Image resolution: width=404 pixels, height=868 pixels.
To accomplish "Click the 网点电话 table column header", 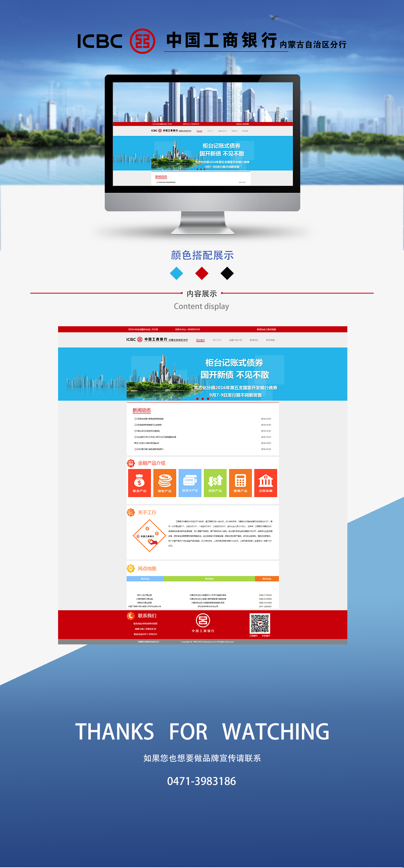I will 267,579.
